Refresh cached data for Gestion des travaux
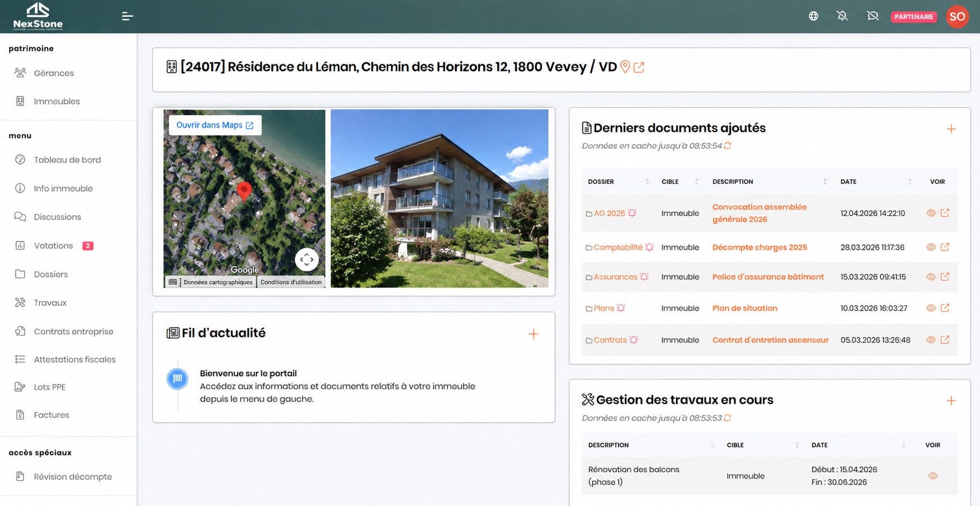This screenshot has width=980, height=506. pyautogui.click(x=728, y=418)
